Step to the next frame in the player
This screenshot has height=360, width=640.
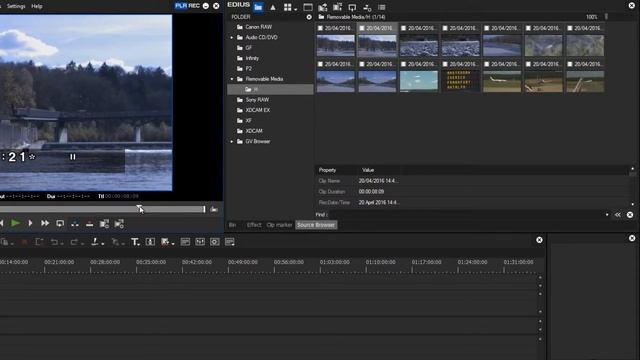[30, 223]
